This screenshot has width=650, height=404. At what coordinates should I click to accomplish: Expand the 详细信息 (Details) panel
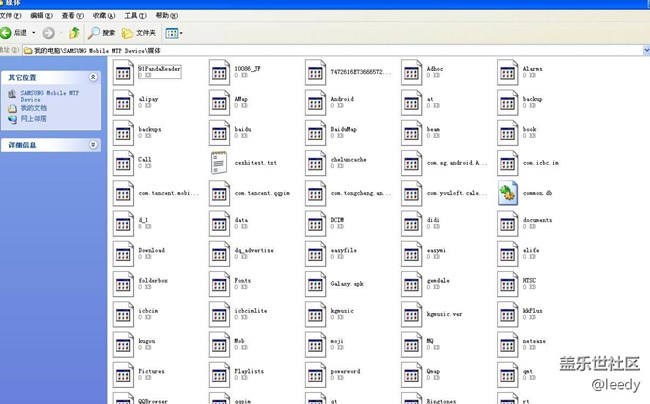click(93, 145)
